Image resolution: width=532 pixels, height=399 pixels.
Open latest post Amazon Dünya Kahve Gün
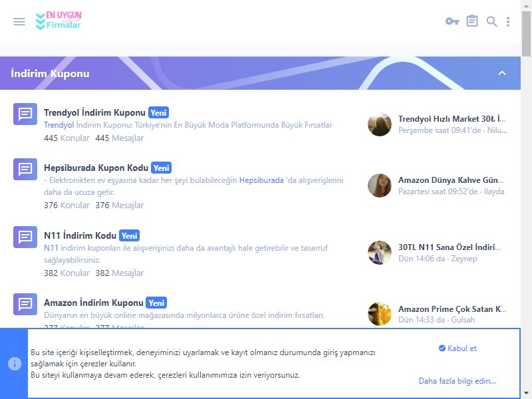click(451, 180)
